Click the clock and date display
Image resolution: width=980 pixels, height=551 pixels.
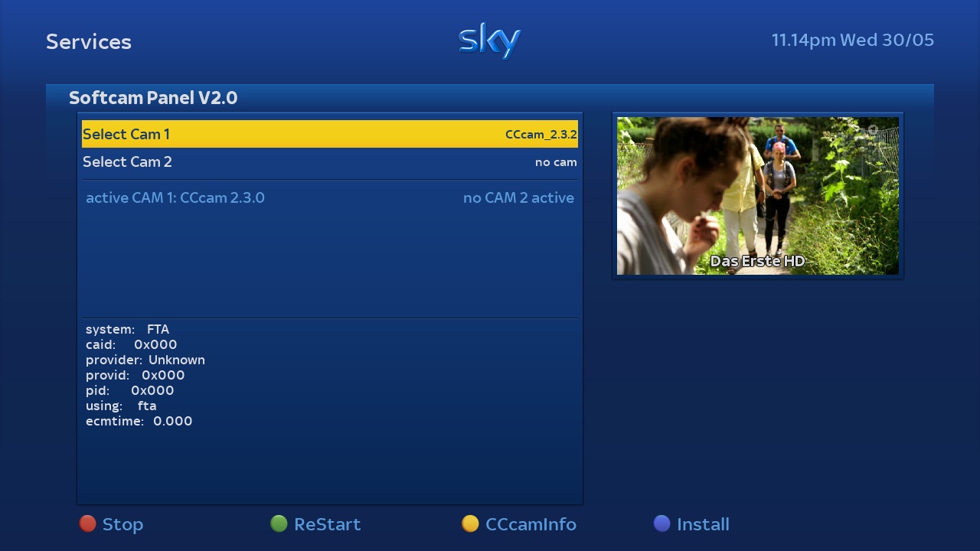tap(853, 40)
